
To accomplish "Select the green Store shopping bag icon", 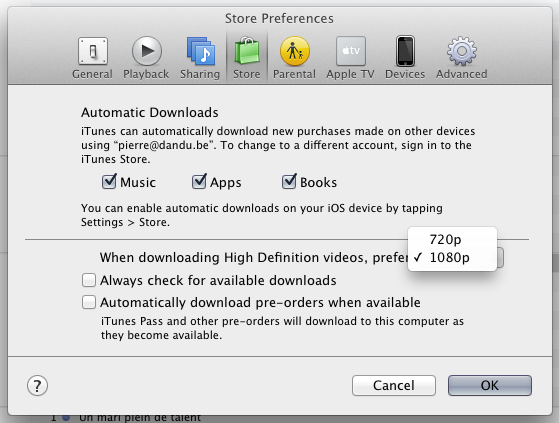I will (x=247, y=51).
